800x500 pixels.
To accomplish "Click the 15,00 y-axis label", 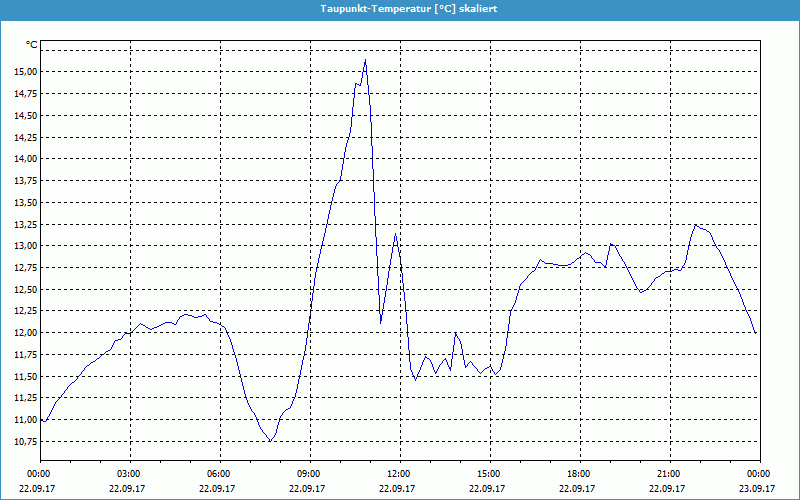I will click(x=25, y=72).
